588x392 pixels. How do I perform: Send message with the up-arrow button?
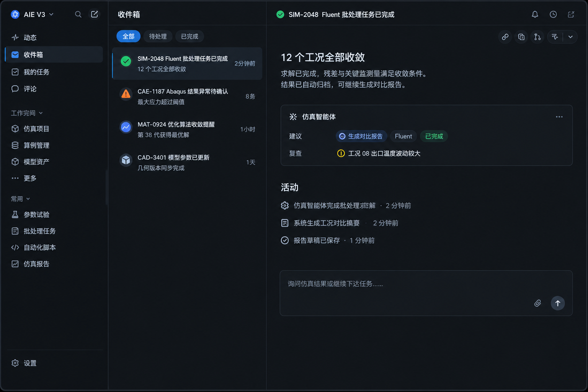558,303
